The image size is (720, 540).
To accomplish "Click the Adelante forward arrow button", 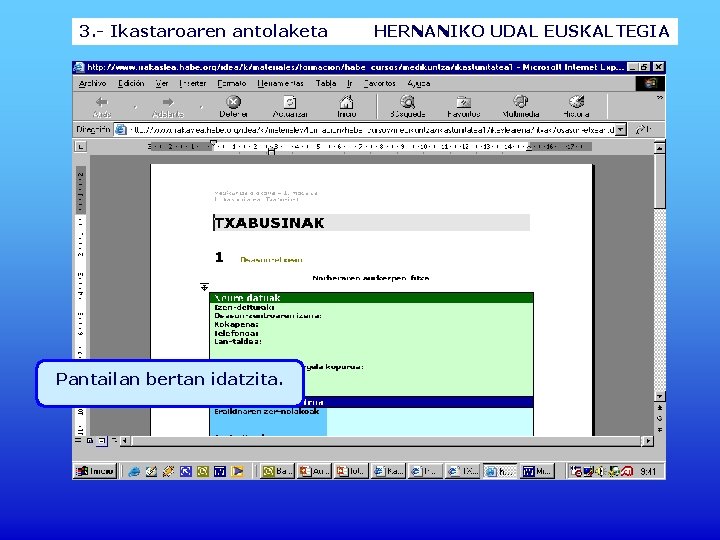I will pyautogui.click(x=168, y=107).
